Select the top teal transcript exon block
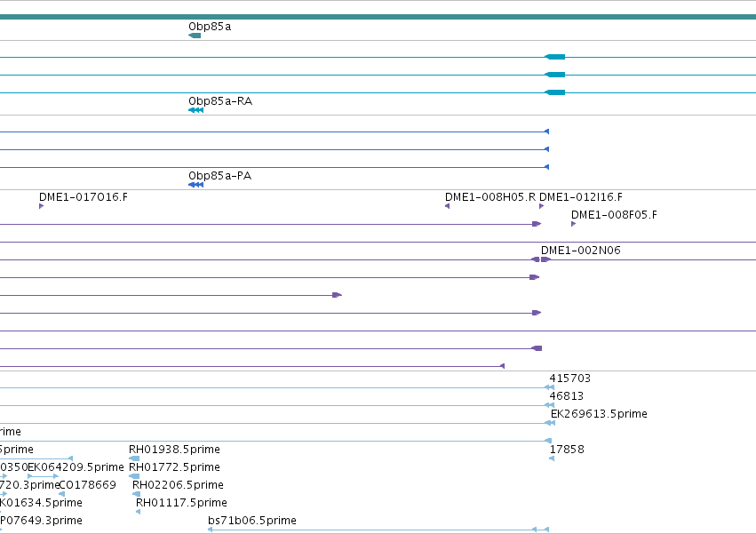The image size is (756, 534). point(554,57)
